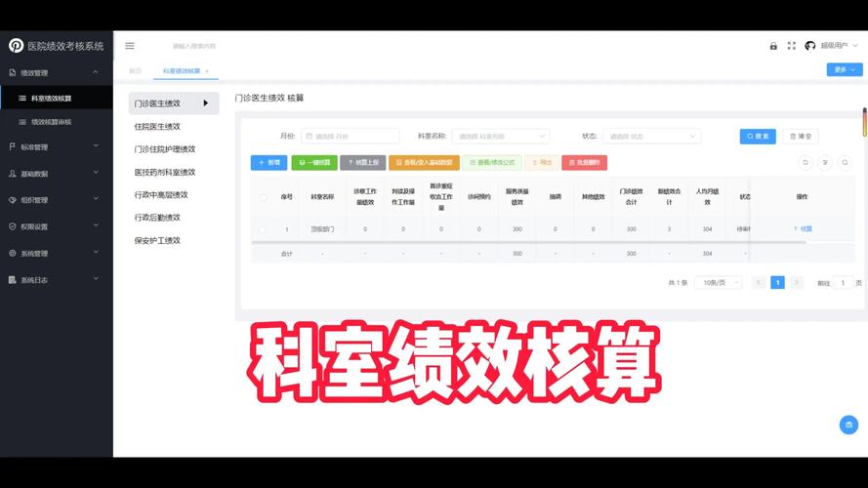Viewport: 868px width, 488px height.
Task: Click the user avatar icon
Action: [809, 46]
